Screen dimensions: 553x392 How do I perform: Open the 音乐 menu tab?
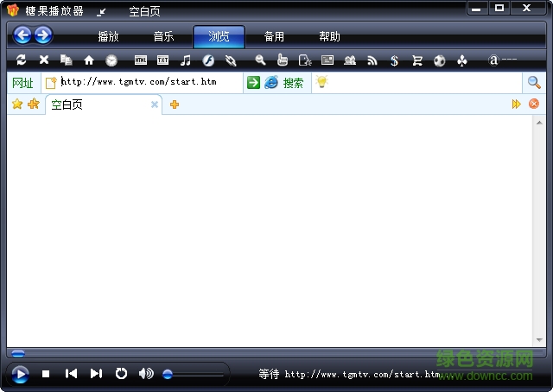tap(163, 36)
